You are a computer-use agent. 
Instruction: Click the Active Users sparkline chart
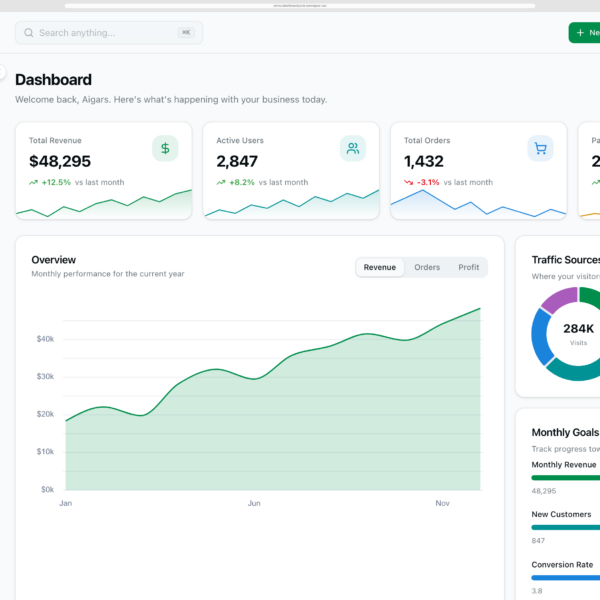[292, 204]
